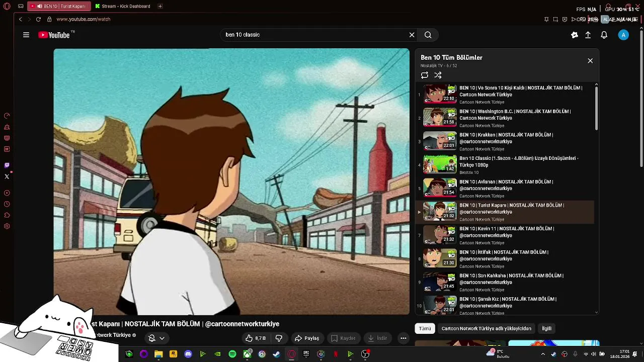The image size is (644, 362).
Task: Open File Explorer from the taskbar
Action: [158, 354]
